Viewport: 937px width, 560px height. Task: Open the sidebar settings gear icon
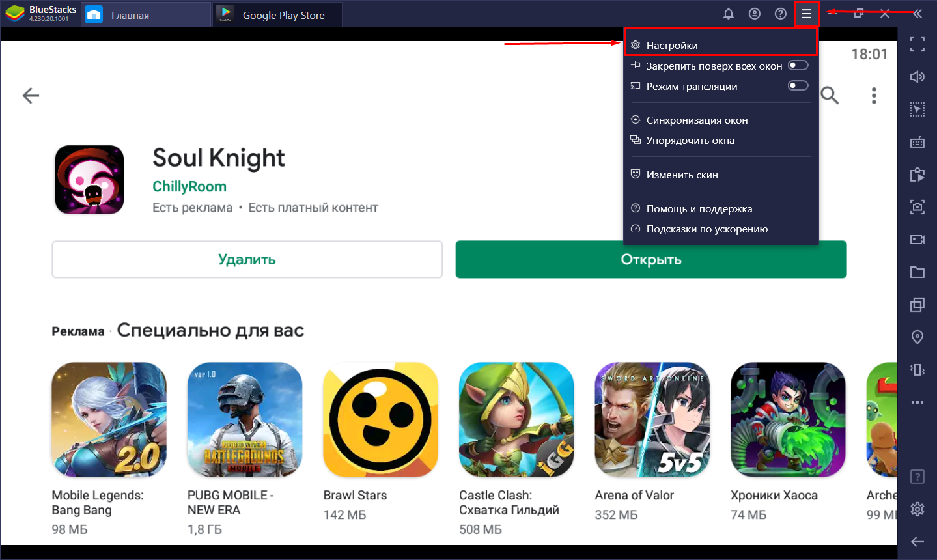(x=917, y=509)
